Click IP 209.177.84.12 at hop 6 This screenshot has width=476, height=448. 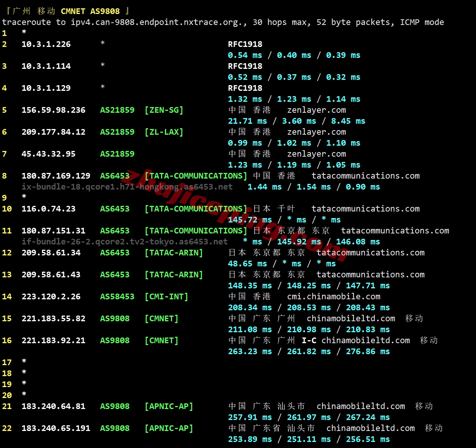point(53,132)
